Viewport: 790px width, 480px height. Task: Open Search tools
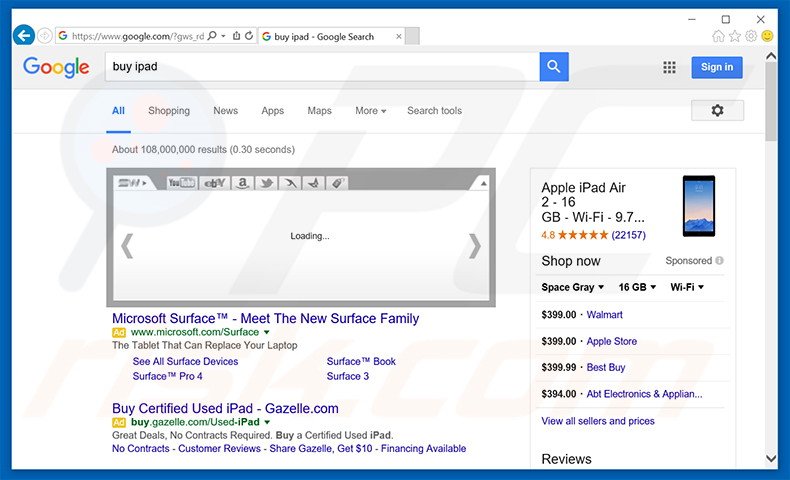pos(434,111)
